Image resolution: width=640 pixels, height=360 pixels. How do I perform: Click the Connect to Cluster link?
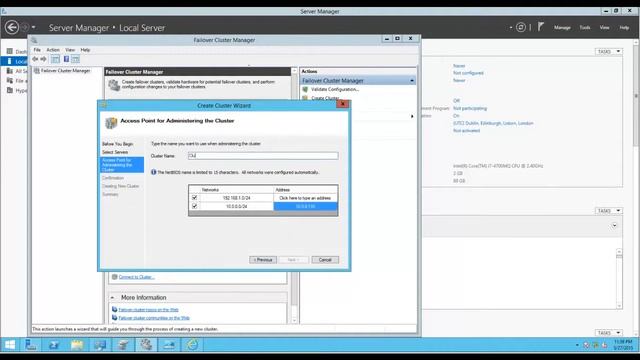click(x=136, y=277)
